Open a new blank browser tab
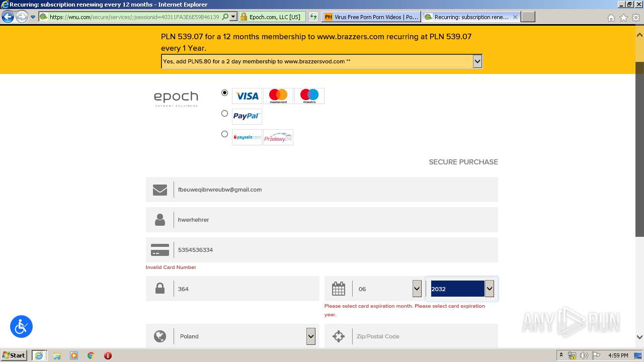The width and height of the screenshot is (644, 362). tap(528, 17)
